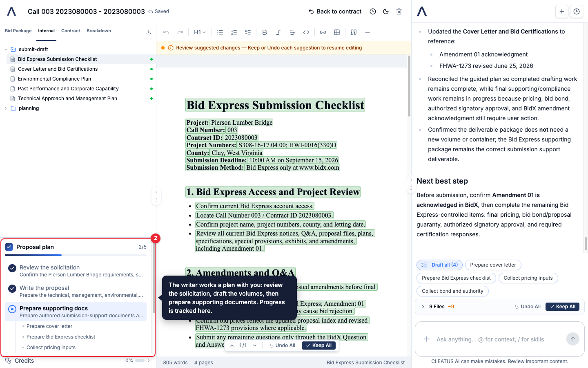This screenshot has height=368, width=588.
Task: Apply italic formatting
Action: (x=278, y=32)
